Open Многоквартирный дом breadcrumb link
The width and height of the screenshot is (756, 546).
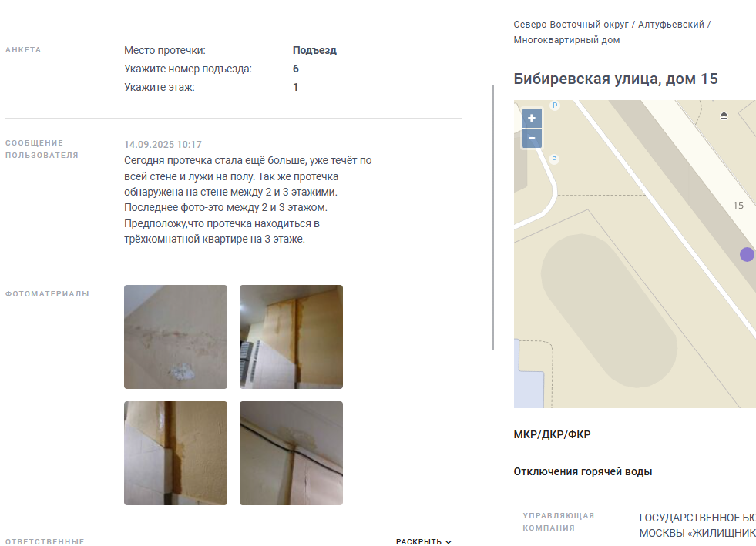566,40
